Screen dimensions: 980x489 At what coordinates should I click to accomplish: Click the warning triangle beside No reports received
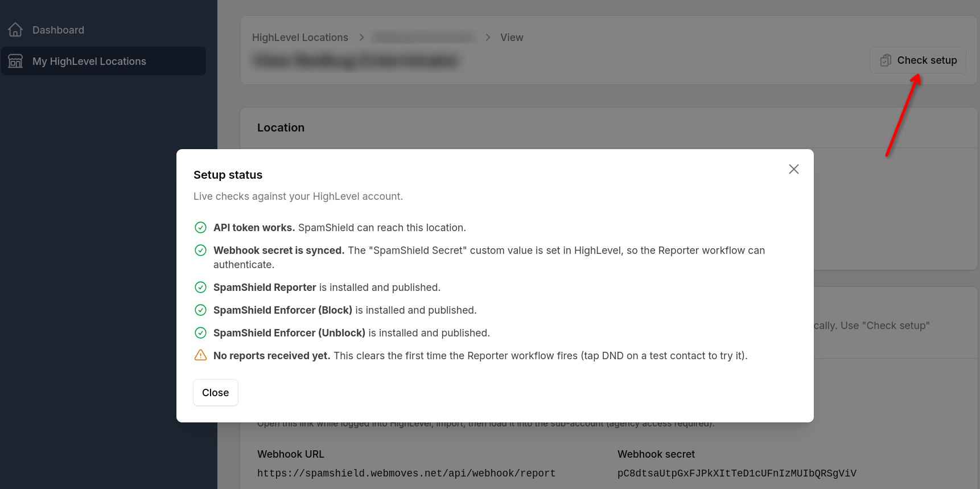[200, 355]
